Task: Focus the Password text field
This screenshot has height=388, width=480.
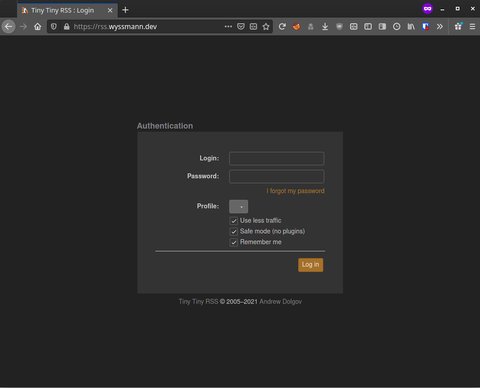Action: click(x=277, y=176)
